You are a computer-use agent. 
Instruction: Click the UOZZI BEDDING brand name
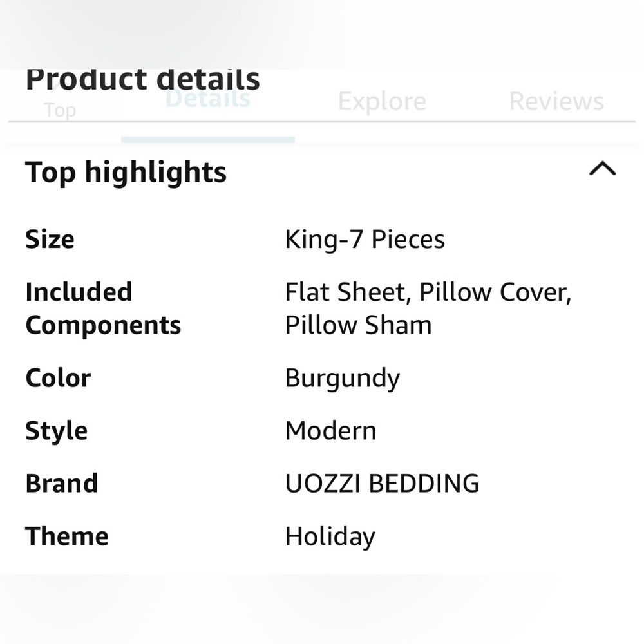coord(381,482)
